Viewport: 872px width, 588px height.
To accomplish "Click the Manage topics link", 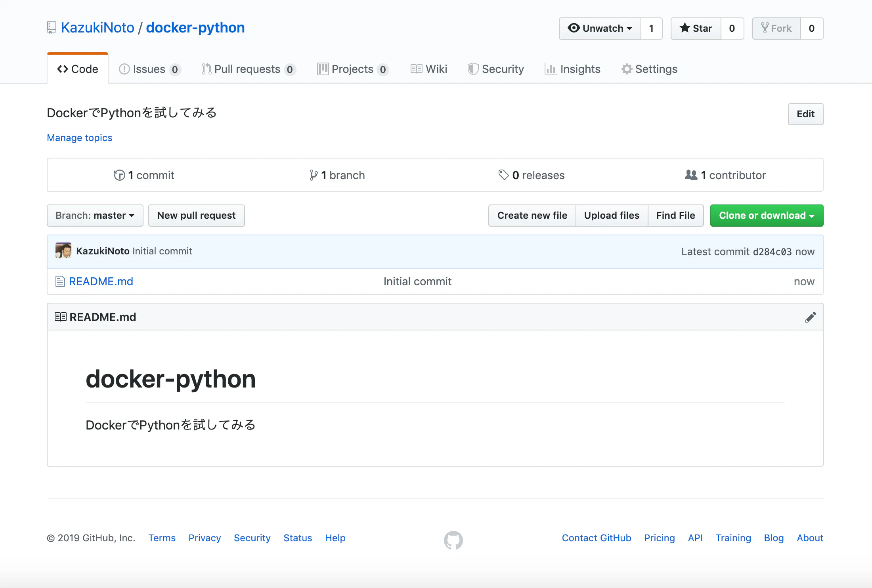I will pos(80,138).
